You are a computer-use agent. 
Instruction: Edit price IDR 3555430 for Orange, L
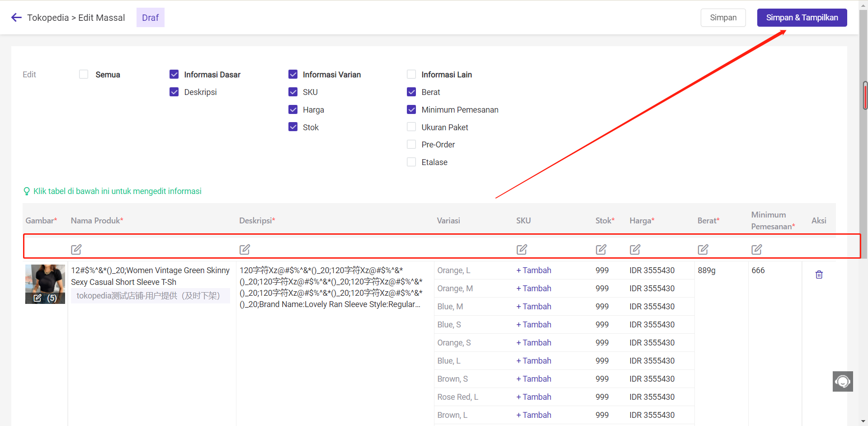tap(652, 270)
